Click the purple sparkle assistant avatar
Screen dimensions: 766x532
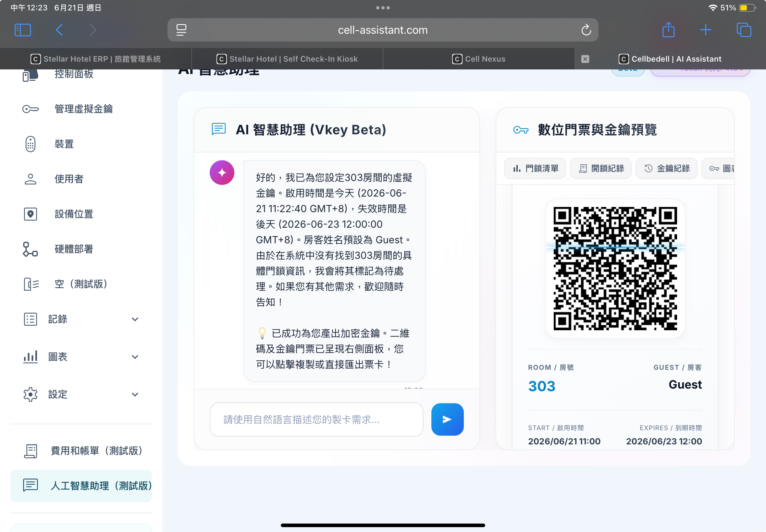[222, 173]
